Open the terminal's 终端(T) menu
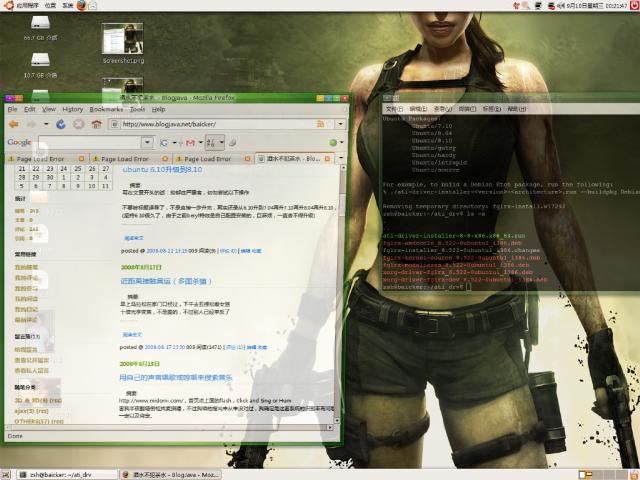 click(x=467, y=109)
